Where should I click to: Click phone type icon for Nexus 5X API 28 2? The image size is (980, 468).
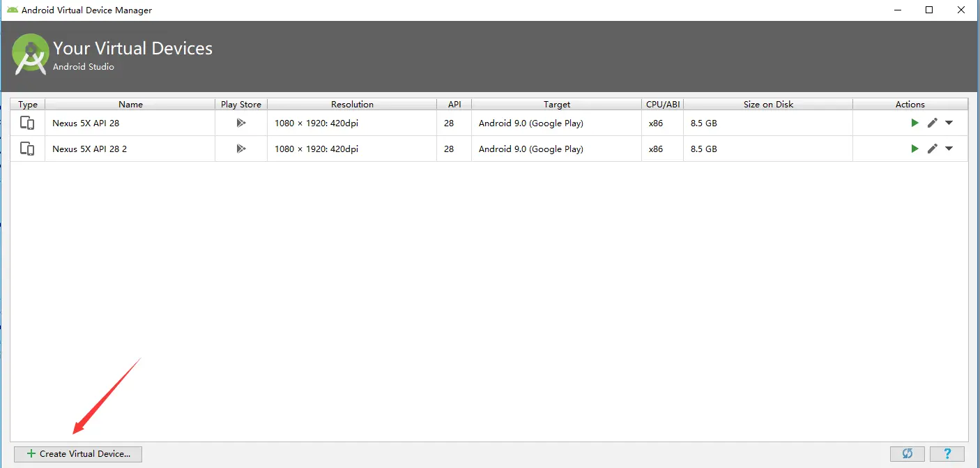(27, 149)
